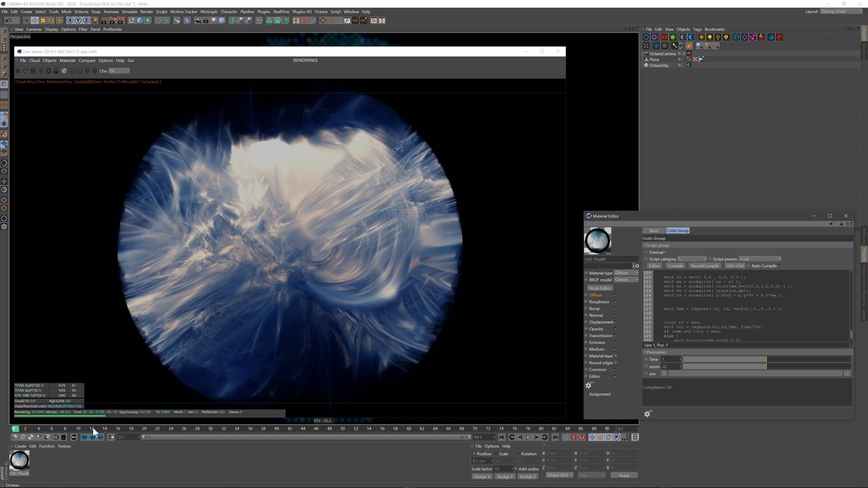The height and width of the screenshot is (488, 868).
Task: Switch to the Code Group tab
Action: 677,230
